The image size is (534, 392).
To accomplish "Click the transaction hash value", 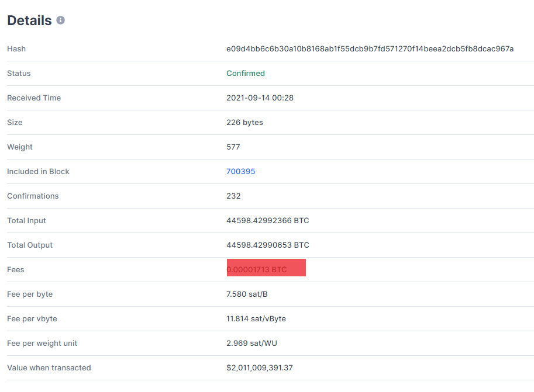I will tap(370, 49).
